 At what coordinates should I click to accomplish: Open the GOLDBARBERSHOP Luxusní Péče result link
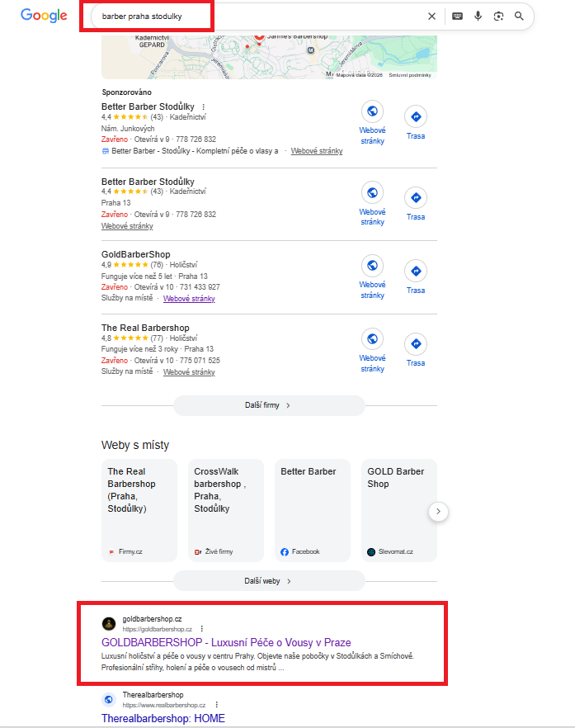(225, 642)
